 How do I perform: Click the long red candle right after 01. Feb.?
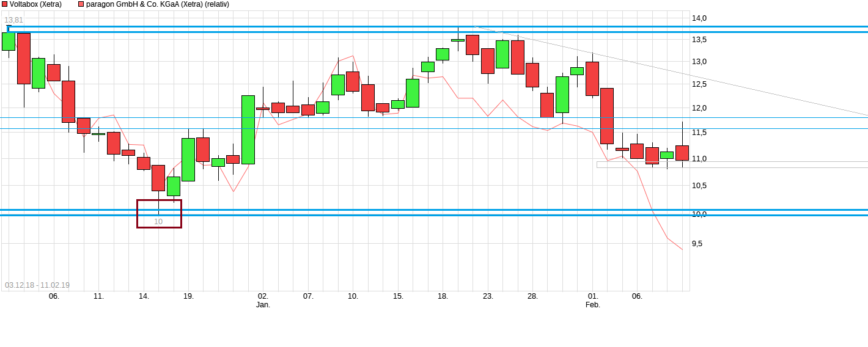click(x=607, y=116)
